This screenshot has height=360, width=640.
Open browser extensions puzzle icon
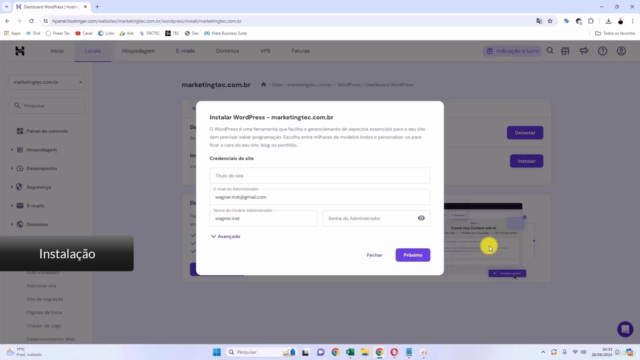click(x=591, y=21)
